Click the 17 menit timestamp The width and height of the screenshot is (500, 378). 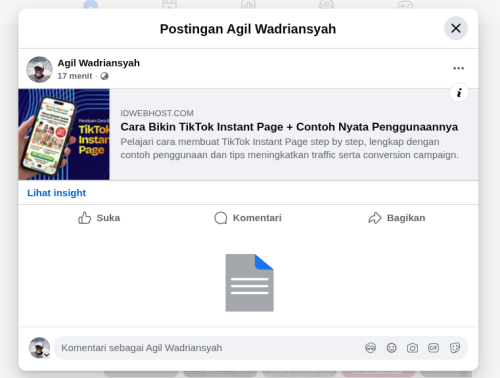point(75,76)
